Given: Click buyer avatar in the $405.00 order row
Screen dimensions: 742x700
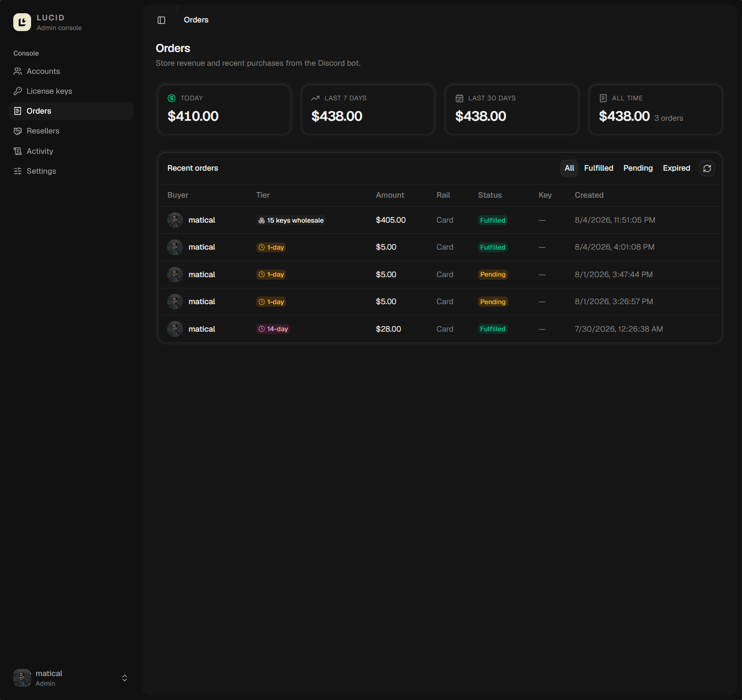Looking at the screenshot, I should point(175,220).
